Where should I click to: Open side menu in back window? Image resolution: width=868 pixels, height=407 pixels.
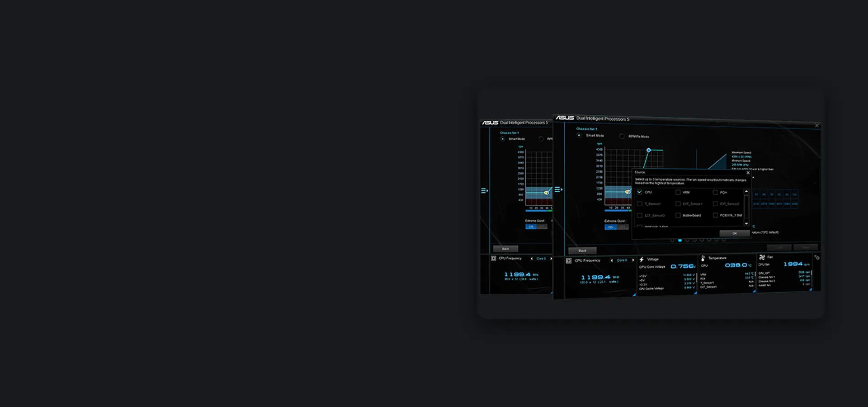[485, 190]
